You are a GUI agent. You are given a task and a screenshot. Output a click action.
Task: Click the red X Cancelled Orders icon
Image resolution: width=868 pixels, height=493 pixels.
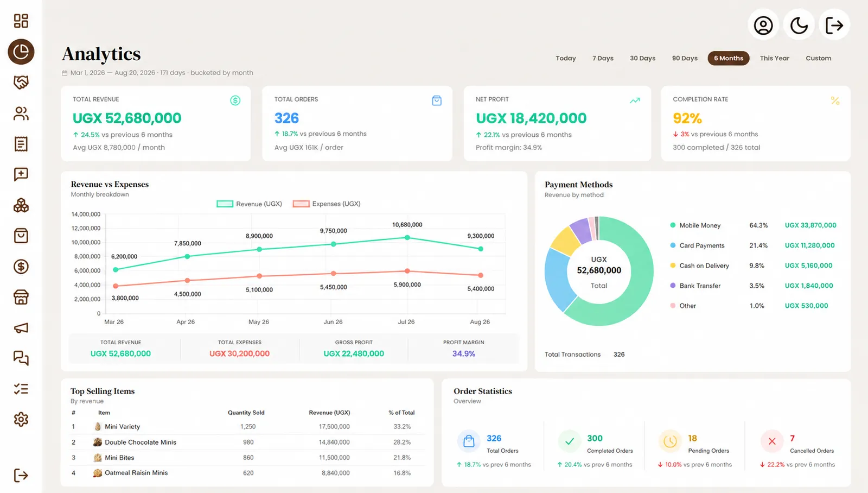[x=772, y=441]
